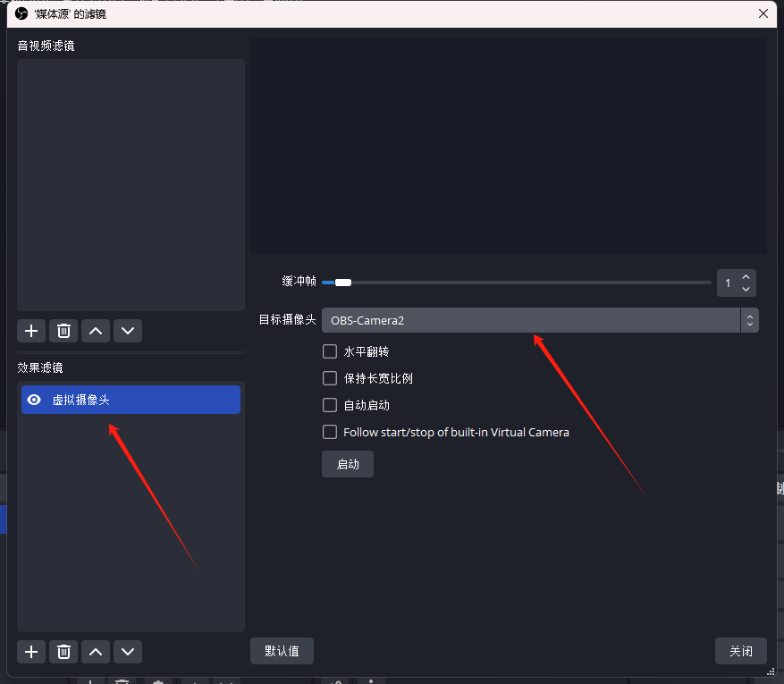784x684 pixels.
Task: Enable 自动启动 checkbox
Action: point(330,405)
